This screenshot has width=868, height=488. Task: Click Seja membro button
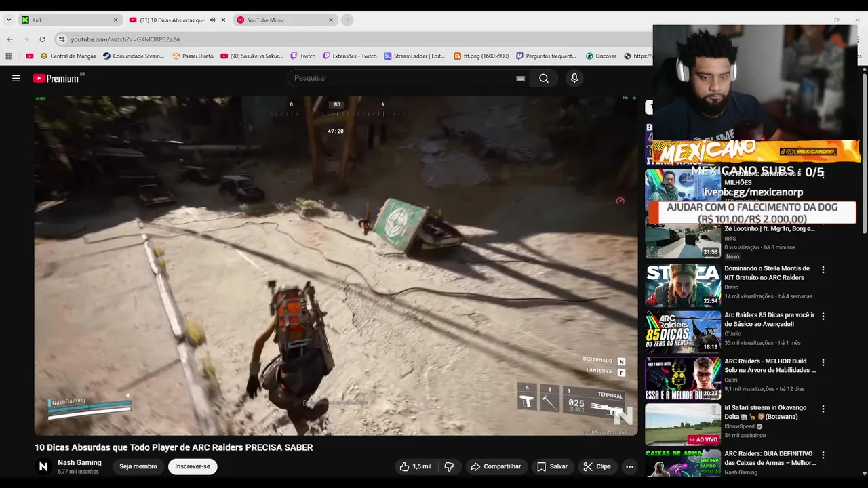[x=138, y=466]
